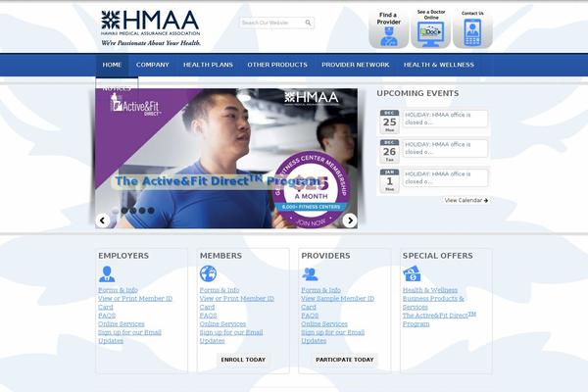Open the View Calendar link
Viewport: 588px width, 392px height.
466,200
